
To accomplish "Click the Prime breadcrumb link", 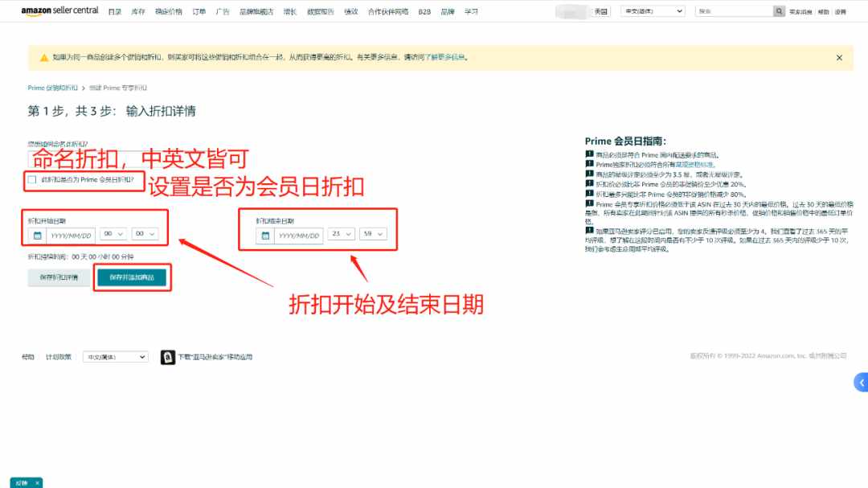I will 52,88.
